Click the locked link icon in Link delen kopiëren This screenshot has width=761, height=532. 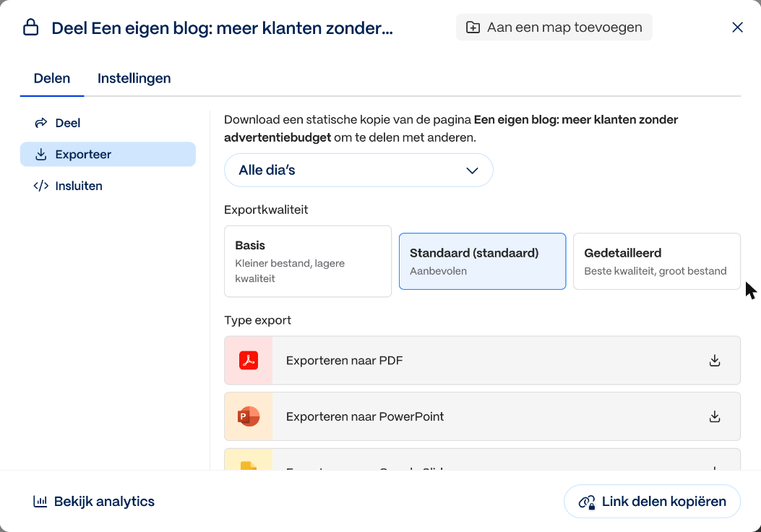(587, 502)
